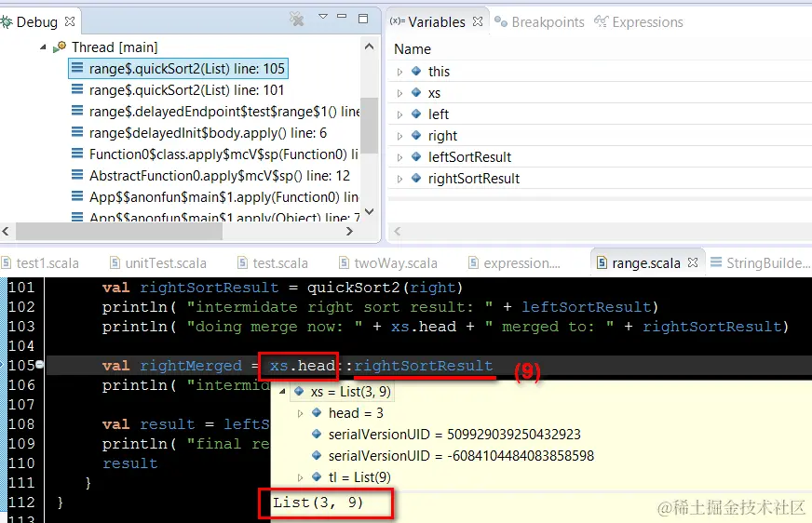Click 'result' on line 110
Screen dimensions: 812x523
click(130, 463)
